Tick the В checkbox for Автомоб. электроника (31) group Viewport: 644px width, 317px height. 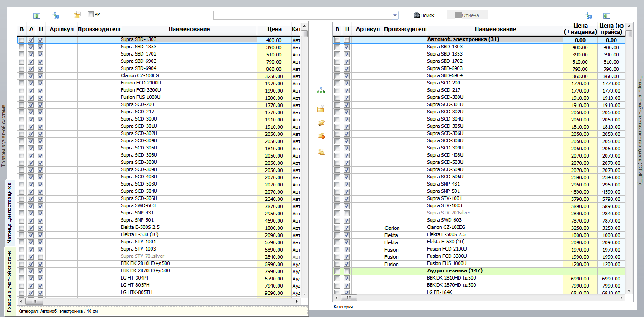point(337,40)
